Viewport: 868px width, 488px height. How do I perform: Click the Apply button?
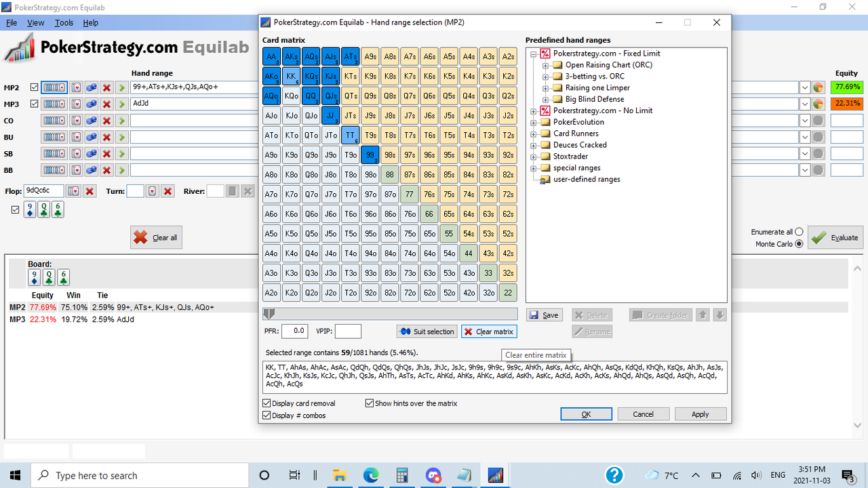point(701,414)
